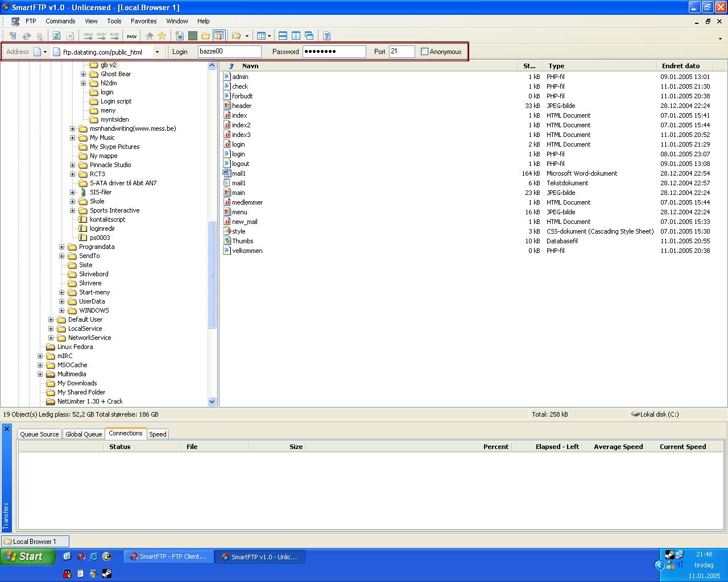Click the view mode grid icon
The image size is (728, 582).
[261, 36]
